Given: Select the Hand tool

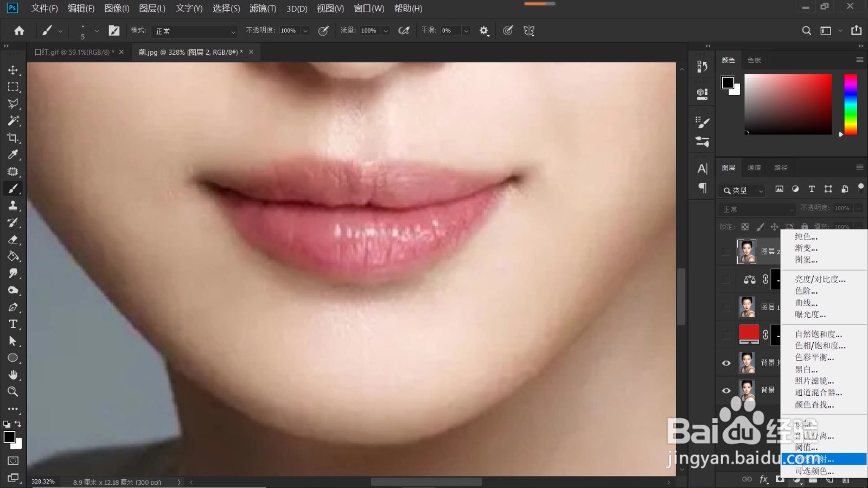Looking at the screenshot, I should pyautogui.click(x=13, y=375).
